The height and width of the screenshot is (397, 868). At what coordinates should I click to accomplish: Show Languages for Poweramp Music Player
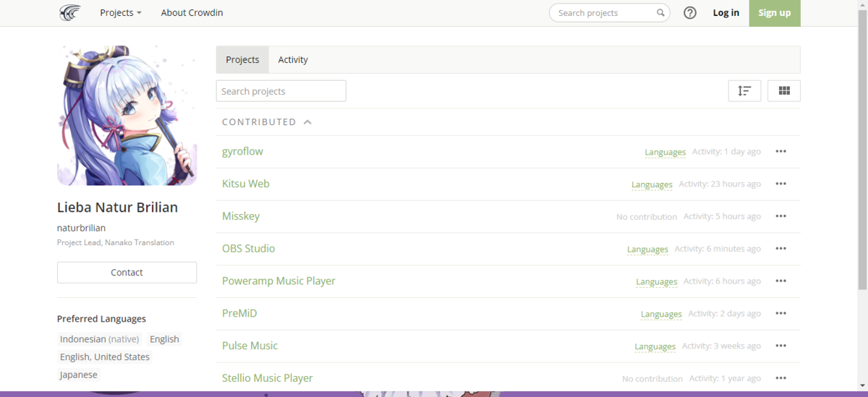coord(656,281)
